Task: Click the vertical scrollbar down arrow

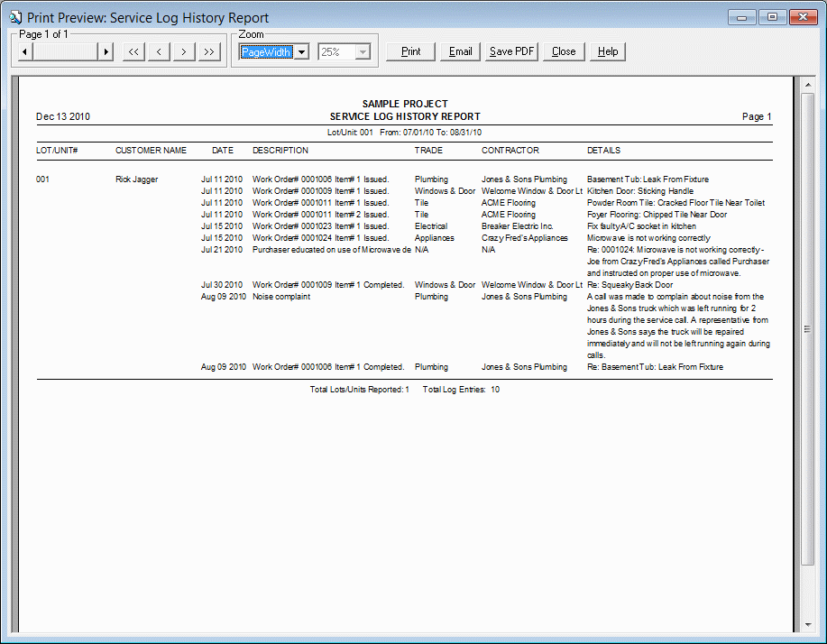Action: click(x=808, y=625)
